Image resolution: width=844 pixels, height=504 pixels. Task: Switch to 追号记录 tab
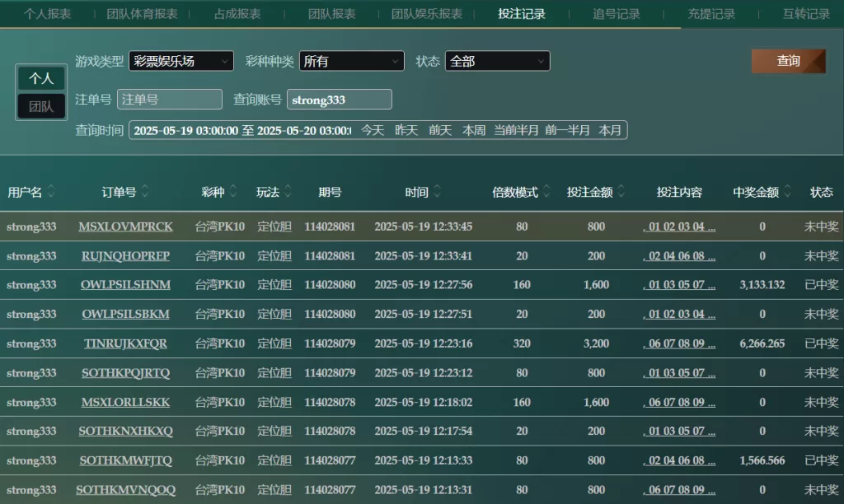coord(617,14)
